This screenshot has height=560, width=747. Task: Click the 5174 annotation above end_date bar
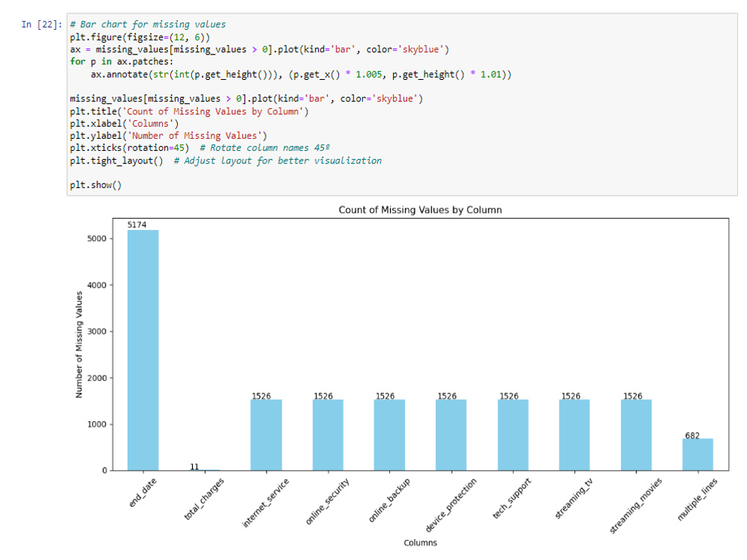[x=137, y=225]
